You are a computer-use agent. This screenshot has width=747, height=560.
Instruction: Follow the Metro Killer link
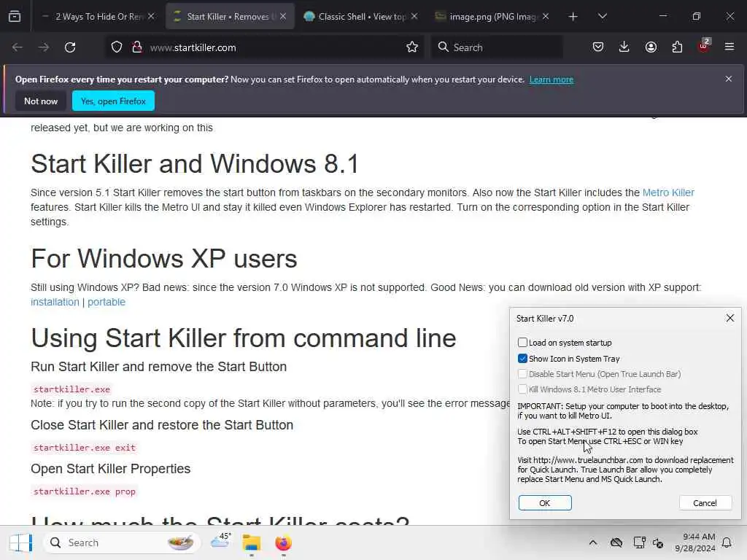tap(668, 192)
